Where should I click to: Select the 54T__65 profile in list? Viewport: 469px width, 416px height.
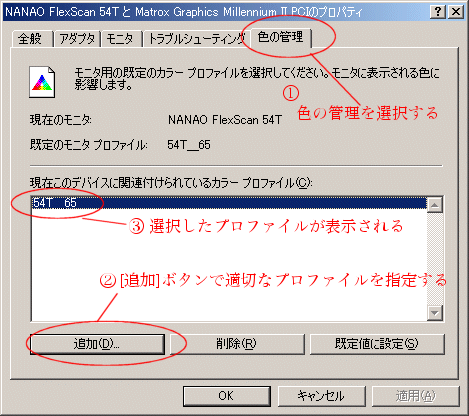click(x=229, y=203)
